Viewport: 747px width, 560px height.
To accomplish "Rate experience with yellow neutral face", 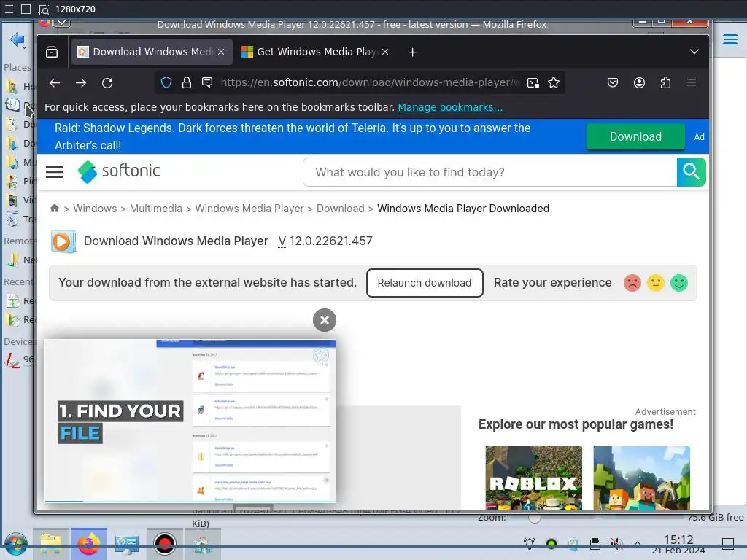I will point(656,283).
